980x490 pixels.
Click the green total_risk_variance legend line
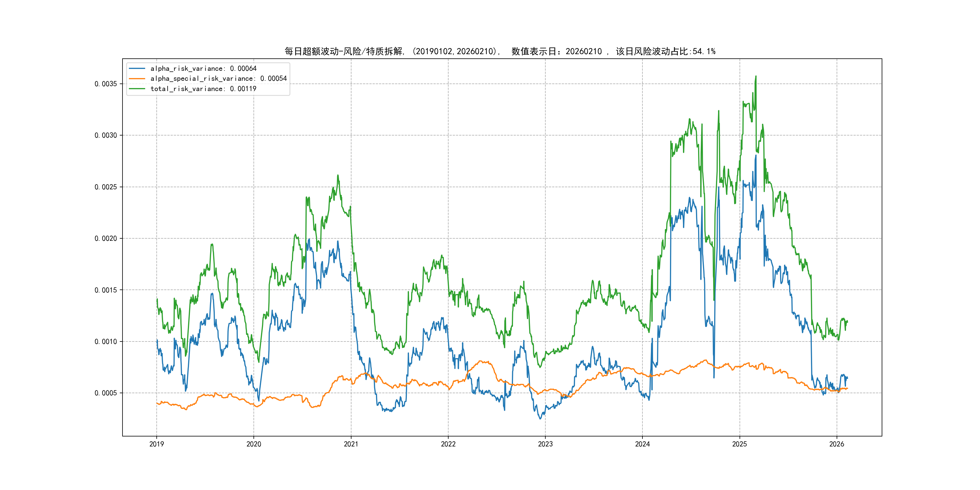[137, 89]
